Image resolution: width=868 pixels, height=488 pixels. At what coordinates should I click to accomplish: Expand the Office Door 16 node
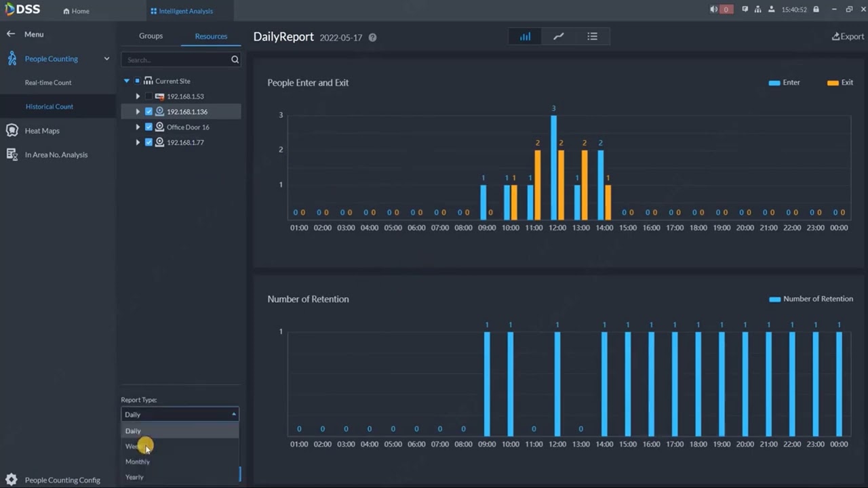pyautogui.click(x=138, y=127)
